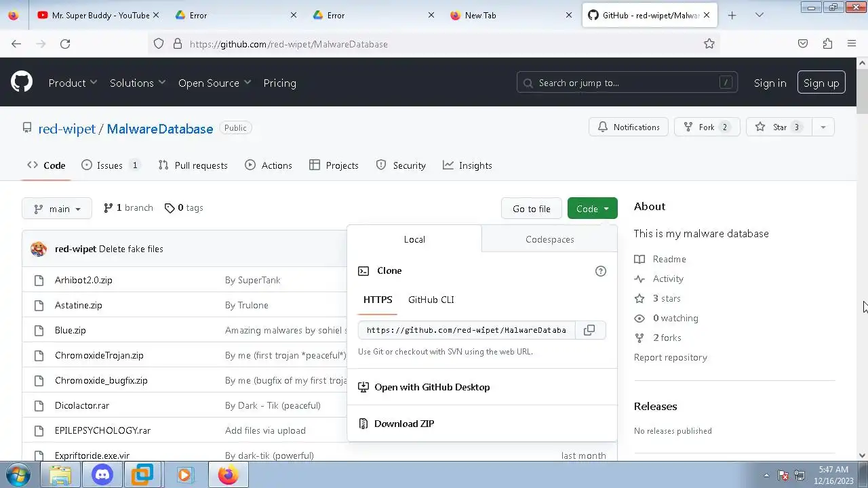Fork the MalwareDatabase repository
The image size is (868, 488).
(x=707, y=127)
